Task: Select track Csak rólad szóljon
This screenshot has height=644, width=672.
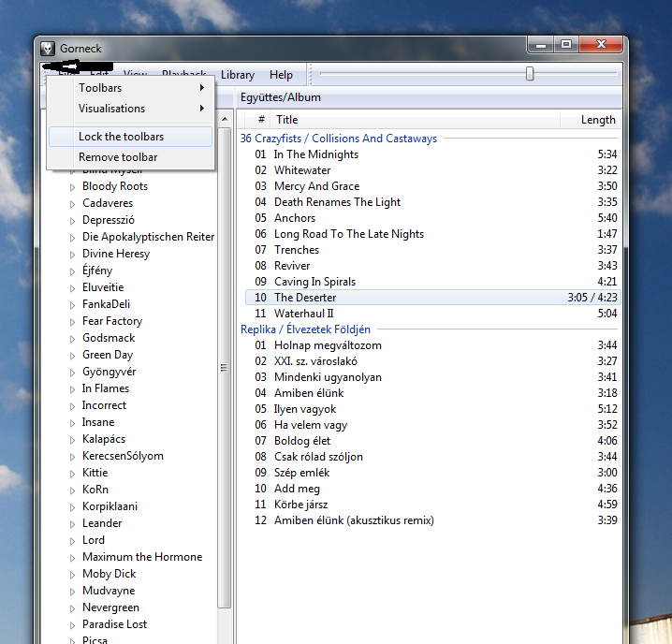Action: click(x=432, y=457)
